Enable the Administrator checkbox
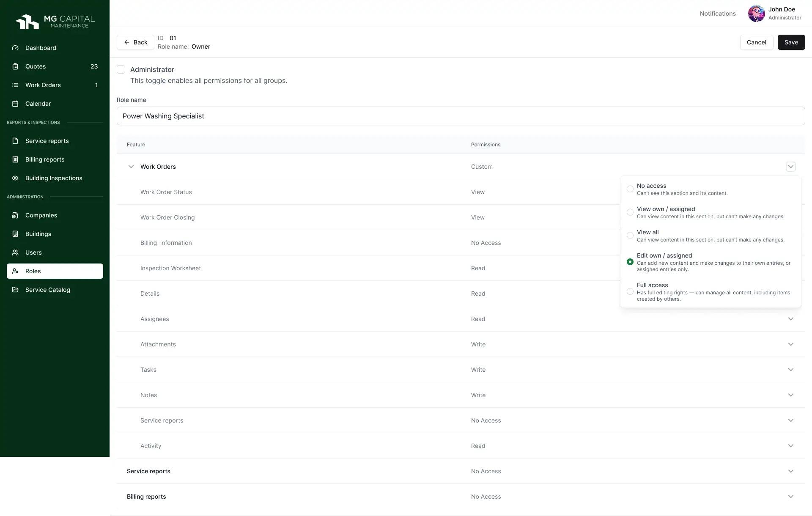The height and width of the screenshot is (516, 812). 121,69
